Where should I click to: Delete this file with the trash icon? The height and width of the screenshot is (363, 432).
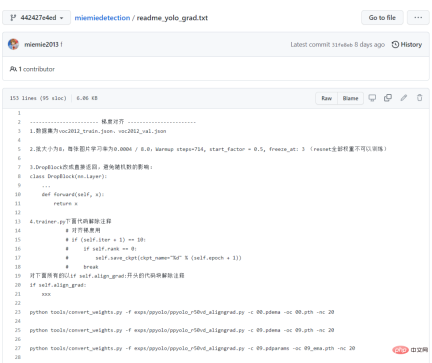(x=419, y=98)
